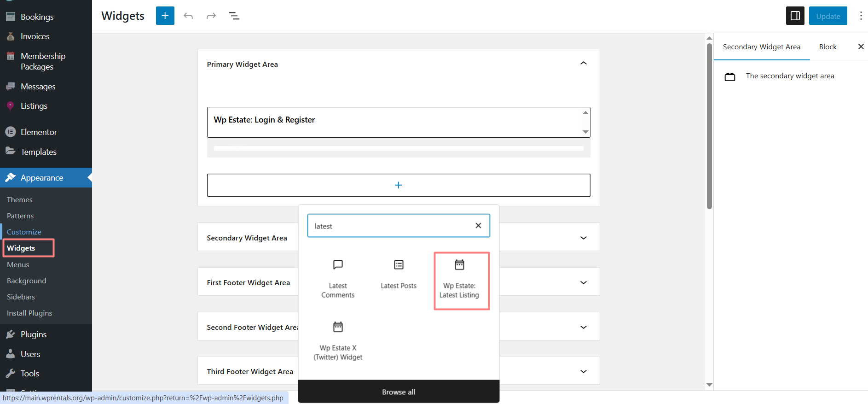
Task: Insert the Latest Posts block
Action: (399, 275)
